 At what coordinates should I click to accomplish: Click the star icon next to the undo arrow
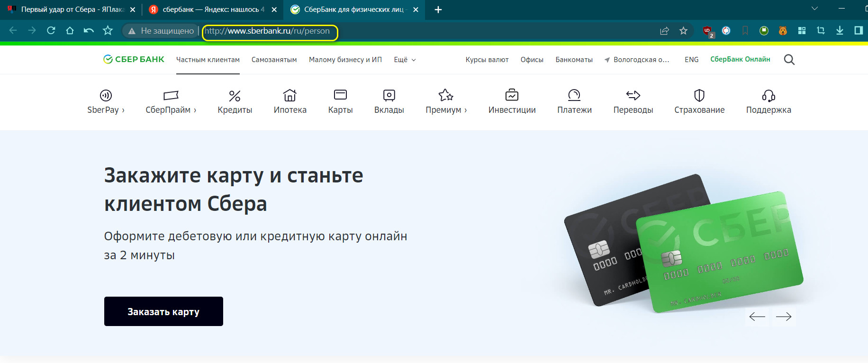click(108, 31)
